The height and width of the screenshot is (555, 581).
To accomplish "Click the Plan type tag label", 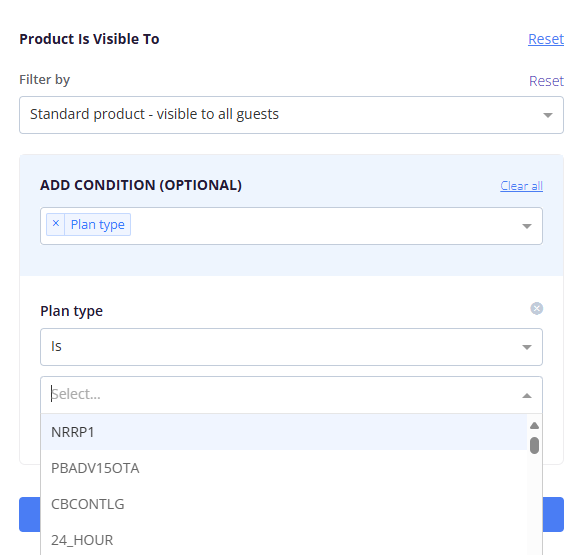I will tap(97, 225).
